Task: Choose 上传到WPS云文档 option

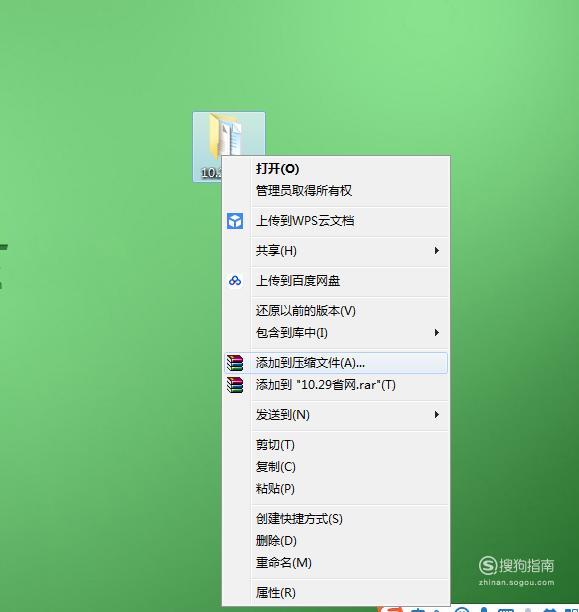Action: 336,221
